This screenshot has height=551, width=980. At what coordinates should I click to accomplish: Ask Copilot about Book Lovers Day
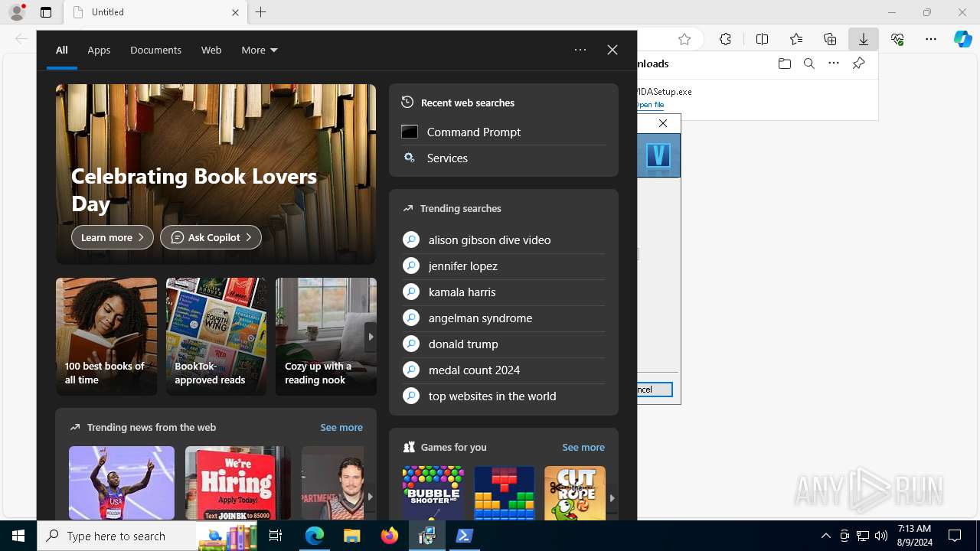pyautogui.click(x=211, y=237)
